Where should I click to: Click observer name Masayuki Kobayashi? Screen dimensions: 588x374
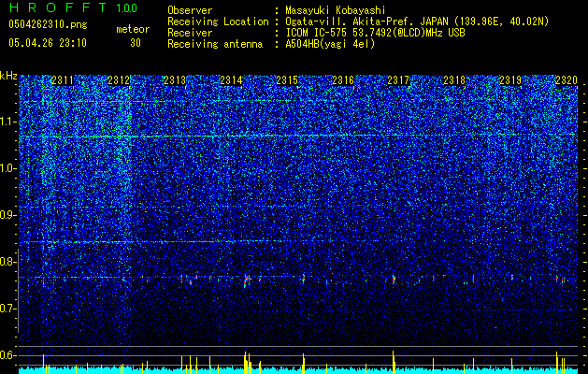(336, 10)
